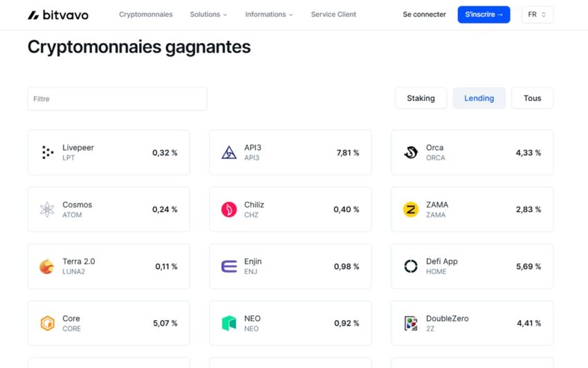Click the Defi App 5,69 % value

[x=529, y=266]
